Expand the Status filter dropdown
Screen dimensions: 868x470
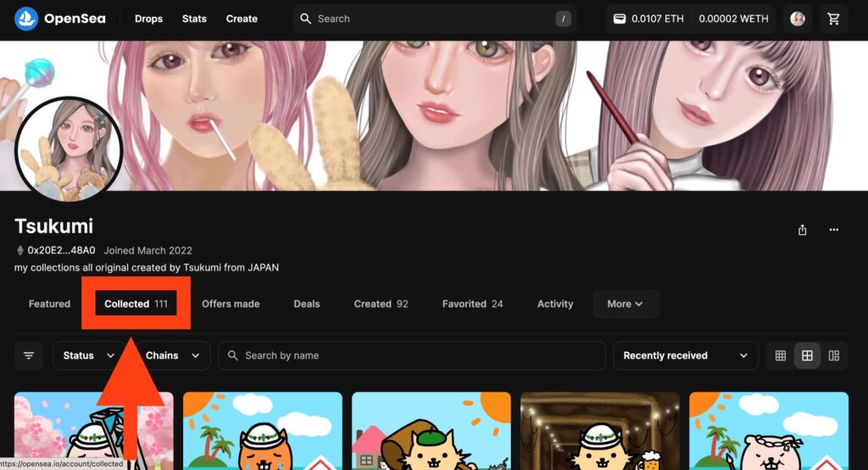pos(88,355)
